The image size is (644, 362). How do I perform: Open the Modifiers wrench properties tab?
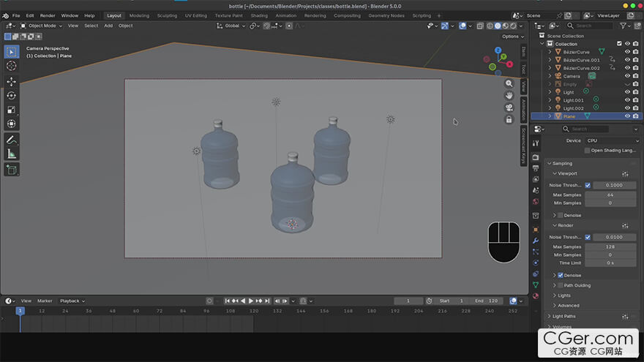(536, 241)
